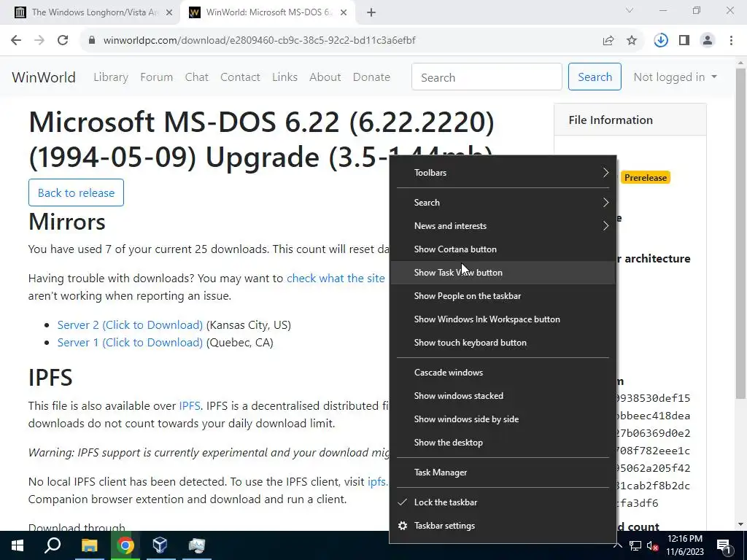Choose Show the desktop
The height and width of the screenshot is (560, 747).
tap(503, 443)
